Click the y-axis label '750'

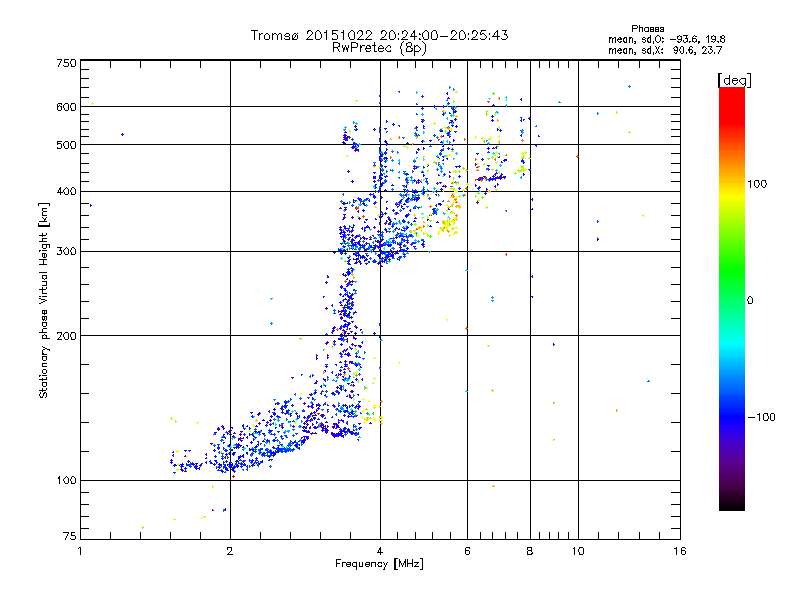66,63
